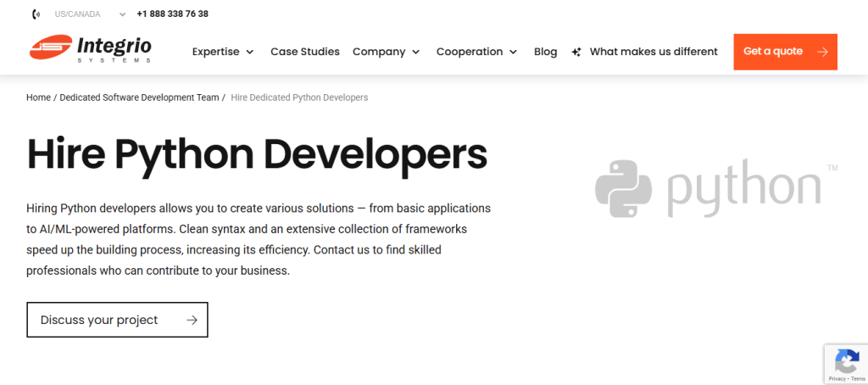Open the 'What makes us different' link
The width and height of the screenshot is (868, 385).
click(653, 52)
